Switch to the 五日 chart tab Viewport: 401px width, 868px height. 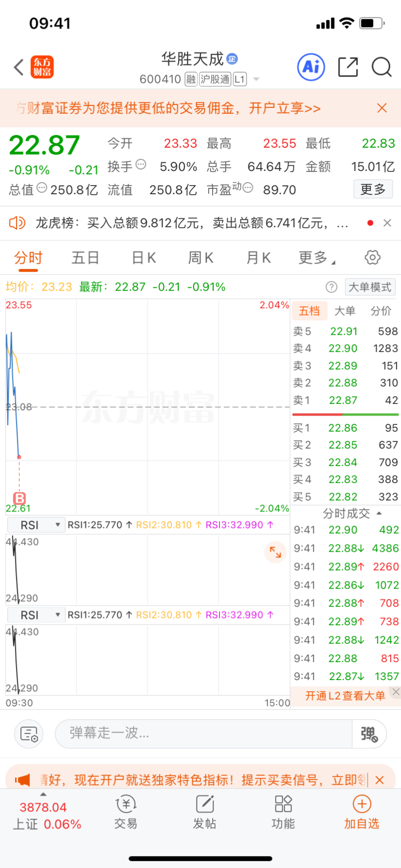[x=85, y=258]
